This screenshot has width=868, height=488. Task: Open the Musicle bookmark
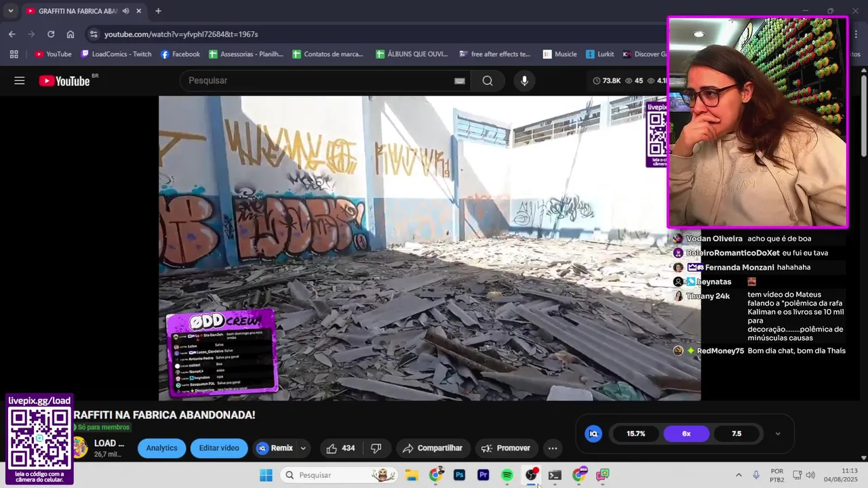point(560,54)
